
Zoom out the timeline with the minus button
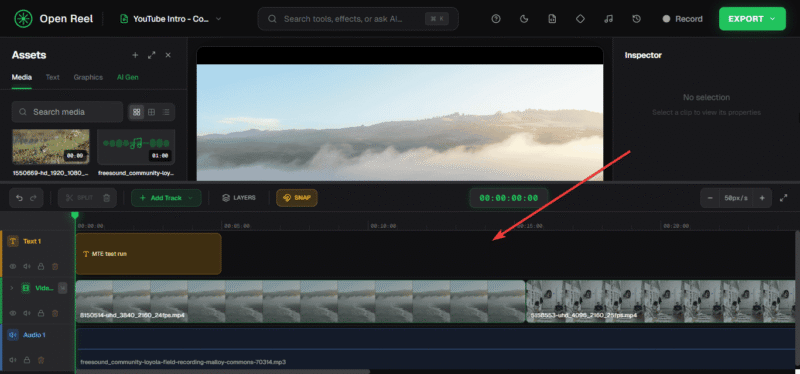click(710, 198)
